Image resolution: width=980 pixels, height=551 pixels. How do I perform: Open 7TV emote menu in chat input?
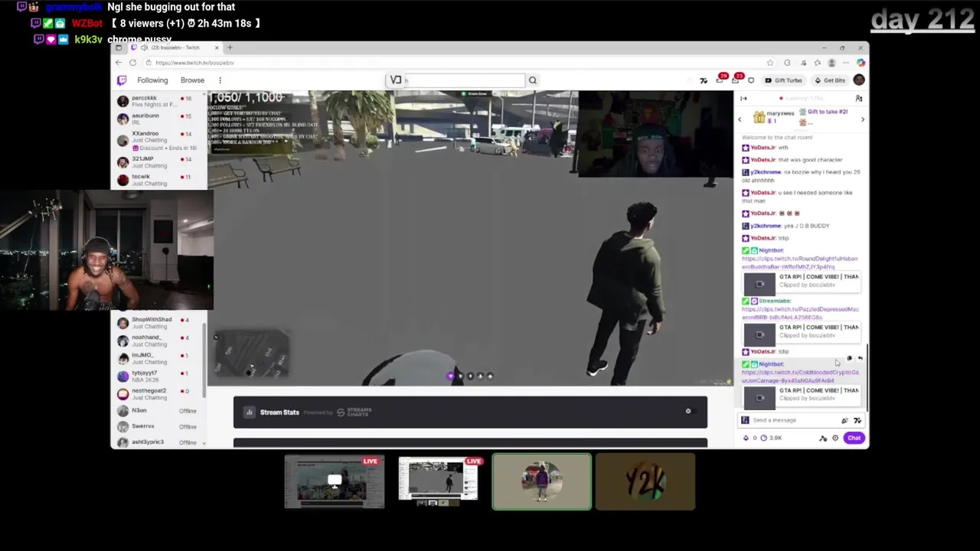857,420
